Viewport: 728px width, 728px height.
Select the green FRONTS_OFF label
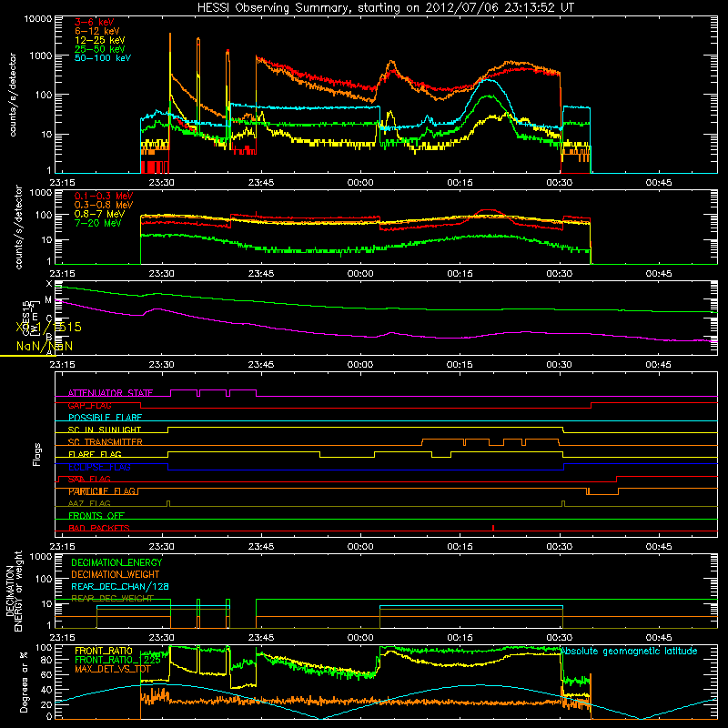click(x=96, y=516)
